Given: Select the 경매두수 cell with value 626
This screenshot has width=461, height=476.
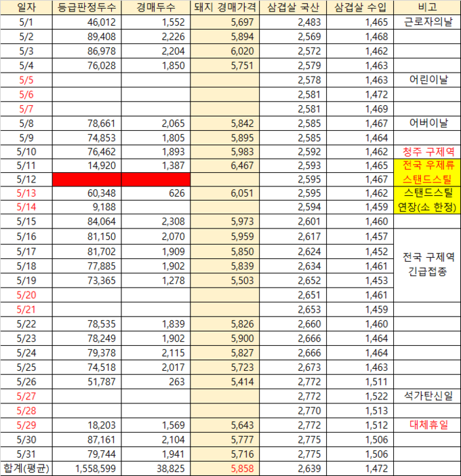Looking at the screenshot, I should pyautogui.click(x=156, y=193).
